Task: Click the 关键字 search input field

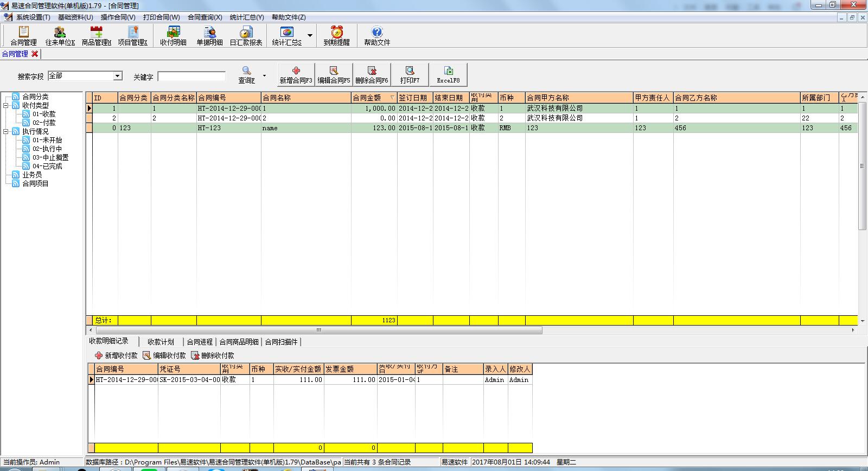Action: (x=192, y=77)
